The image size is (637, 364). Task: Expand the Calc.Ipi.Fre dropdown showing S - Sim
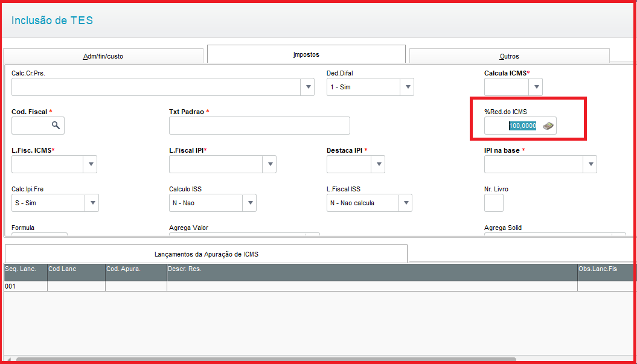pyautogui.click(x=92, y=203)
